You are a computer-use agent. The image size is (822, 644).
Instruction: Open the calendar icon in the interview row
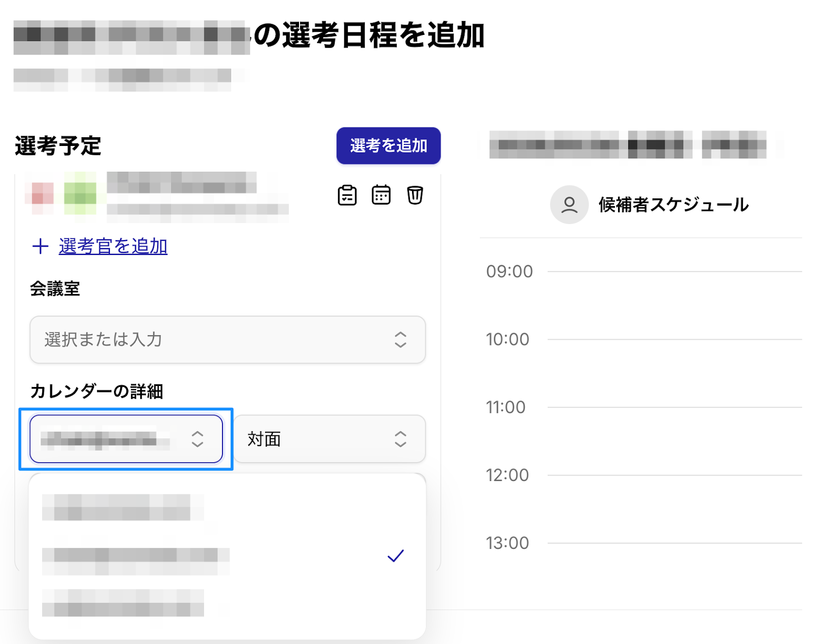pyautogui.click(x=381, y=195)
